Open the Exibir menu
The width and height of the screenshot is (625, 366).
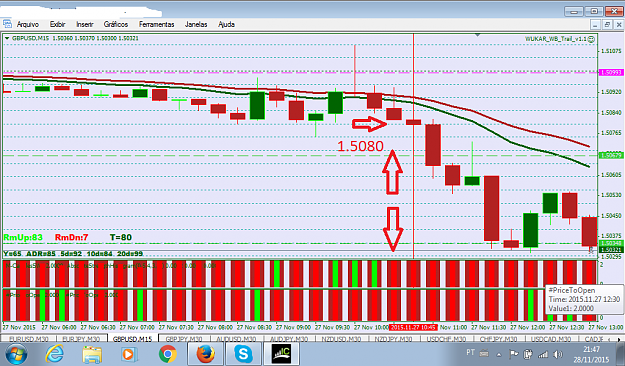pos(57,24)
